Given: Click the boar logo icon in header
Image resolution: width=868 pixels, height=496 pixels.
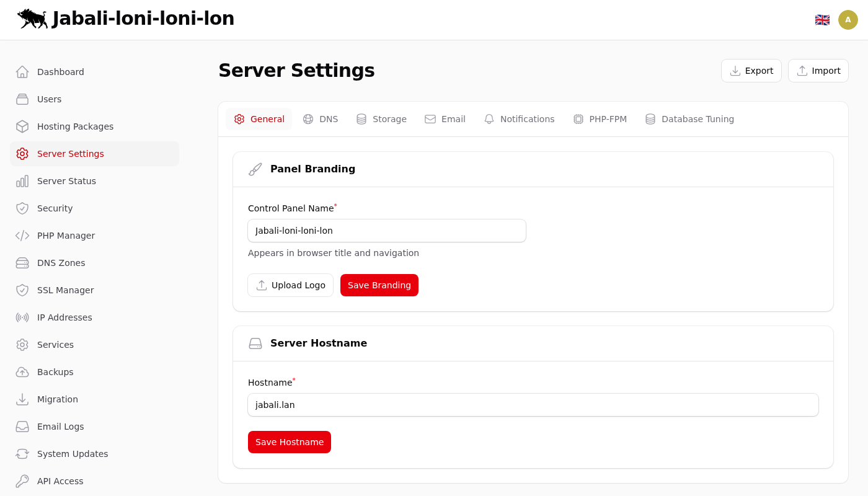Looking at the screenshot, I should (x=32, y=19).
